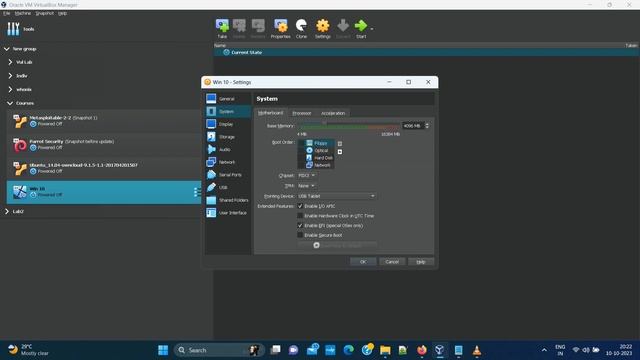Expand the Lab2 group
The width and height of the screenshot is (640, 360).
tap(7, 211)
